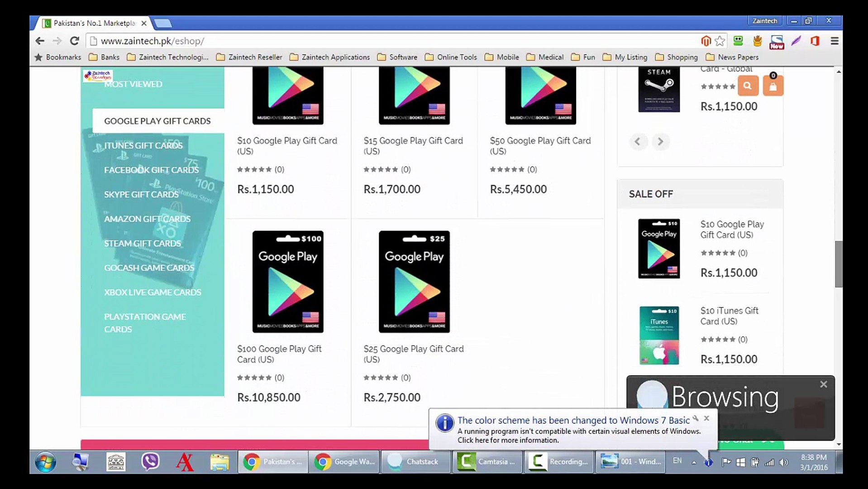
Task: Select PlayStation Game Cards category
Action: [145, 323]
